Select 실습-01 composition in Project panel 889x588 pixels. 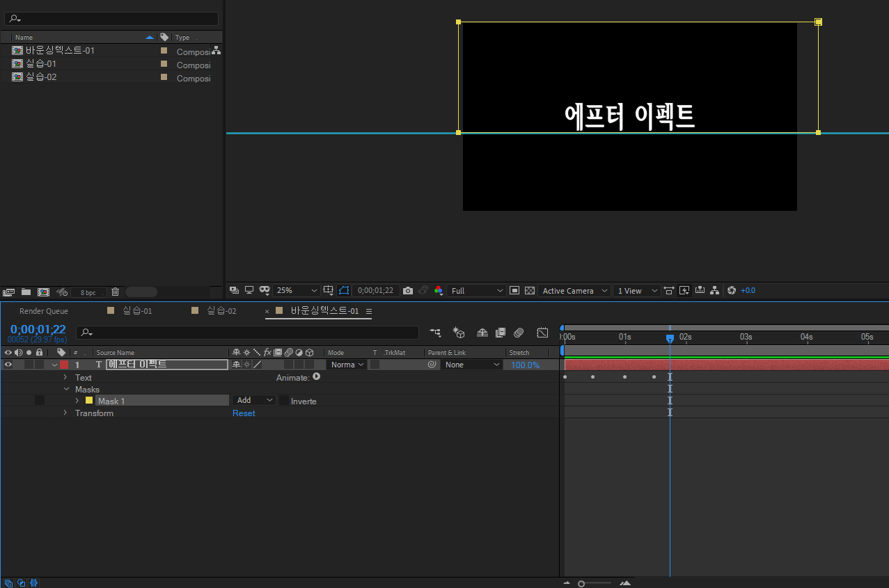(41, 63)
